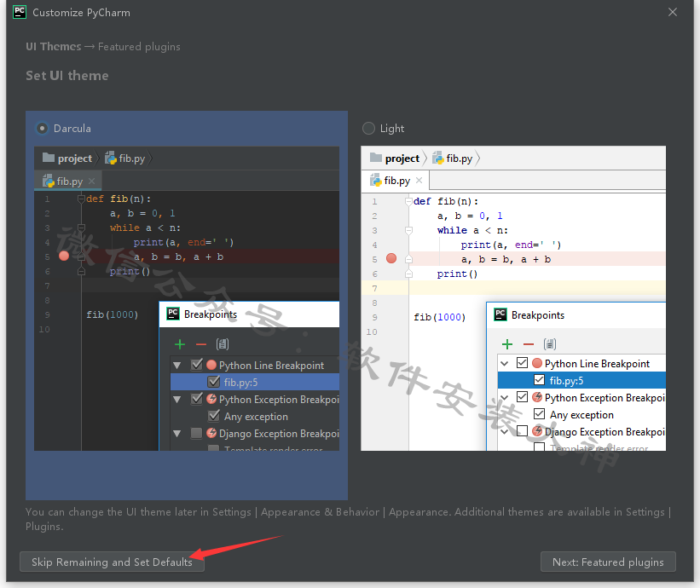Click the green add breakpoint plus in Darcula preview
The width and height of the screenshot is (700, 588).
pyautogui.click(x=180, y=344)
